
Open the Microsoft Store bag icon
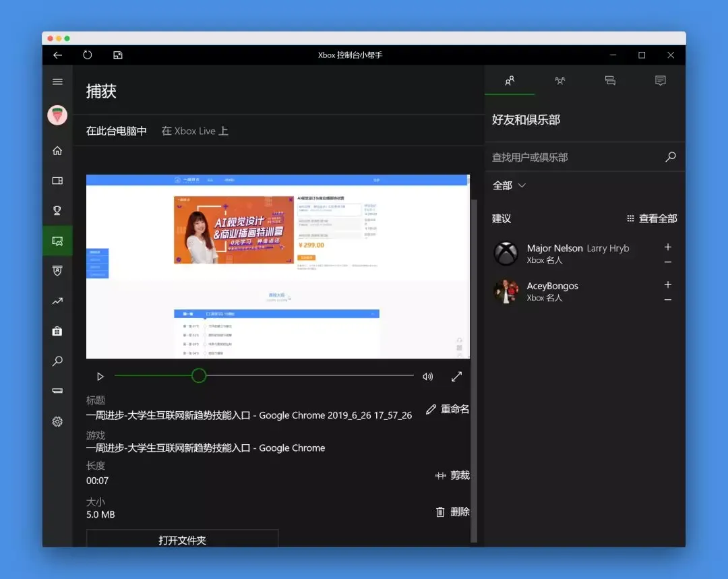tap(57, 331)
